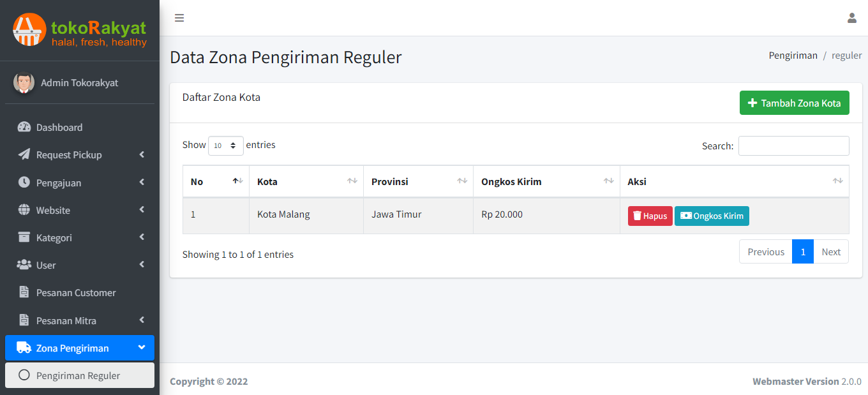
Task: Click the tokoRakyat basket logo
Action: [x=29, y=29]
